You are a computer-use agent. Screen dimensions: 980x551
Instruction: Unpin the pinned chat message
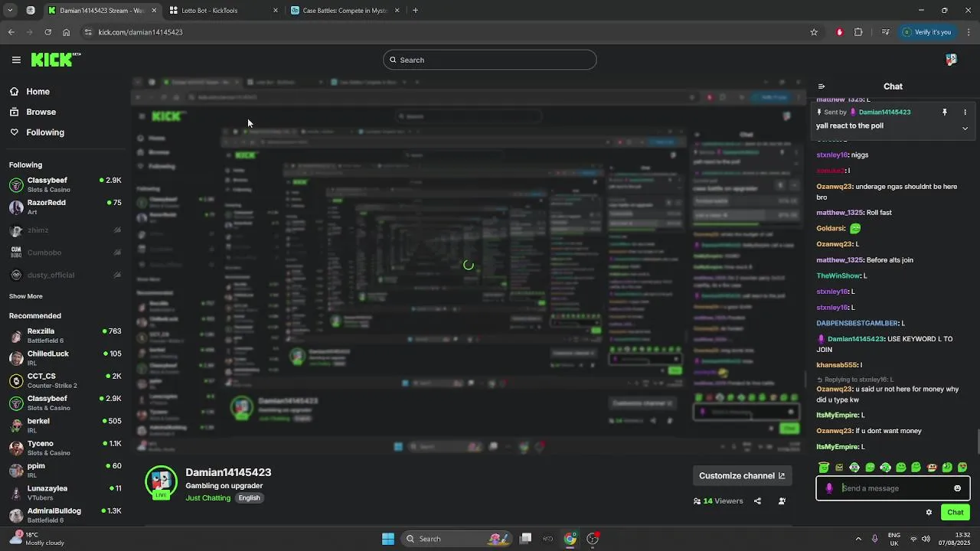pyautogui.click(x=944, y=112)
